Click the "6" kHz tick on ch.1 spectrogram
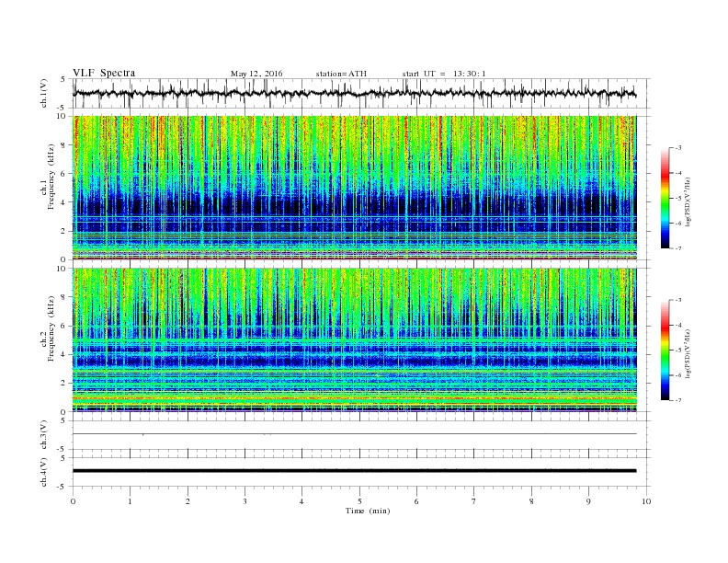Viewport: 728px width, 563px height. point(63,174)
